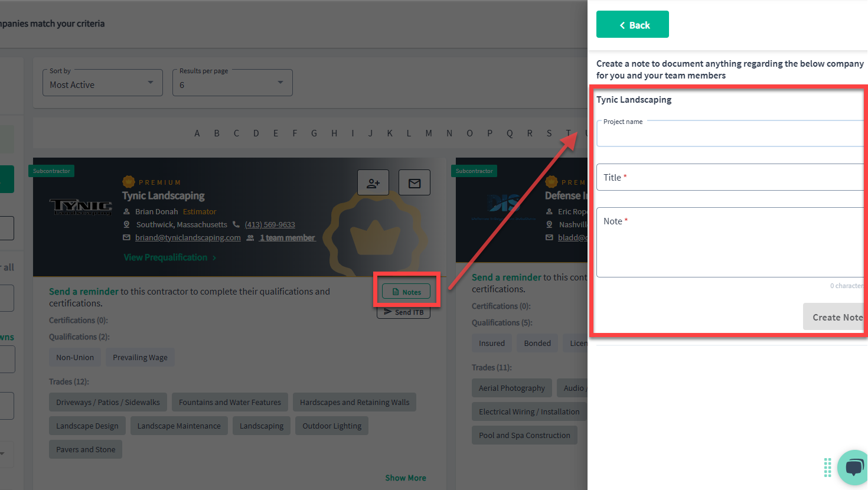Click the envelope icon on Tynic Landscaping card
The image size is (868, 490).
[415, 182]
